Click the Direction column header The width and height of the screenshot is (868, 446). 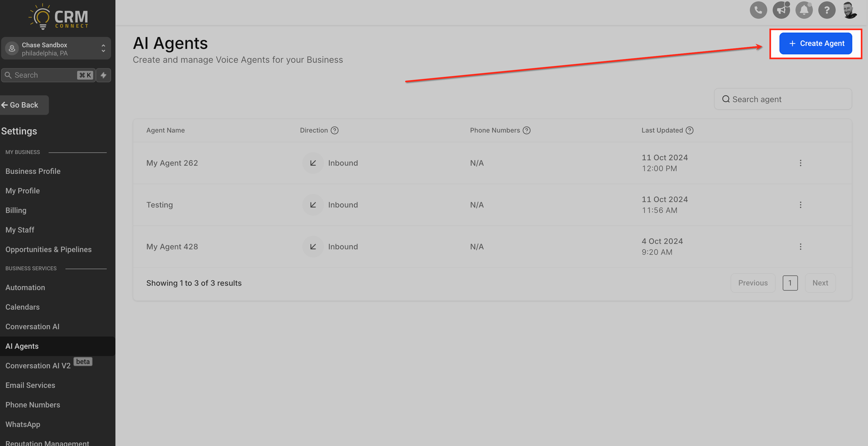(x=314, y=130)
